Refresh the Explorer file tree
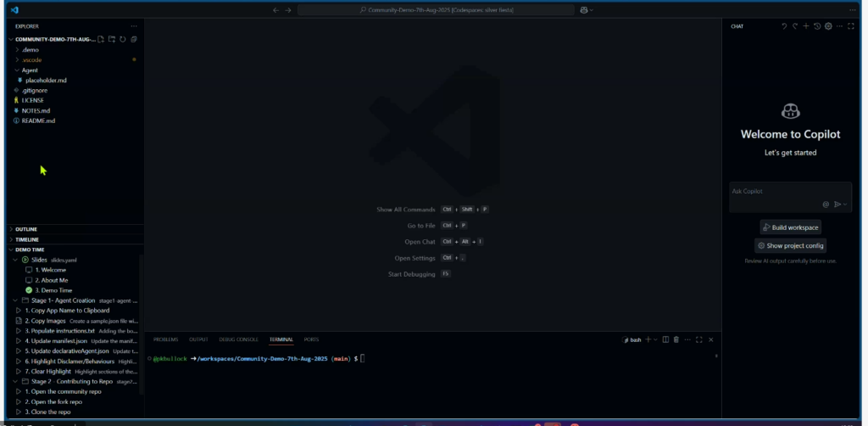Image resolution: width=868 pixels, height=426 pixels. tap(123, 39)
